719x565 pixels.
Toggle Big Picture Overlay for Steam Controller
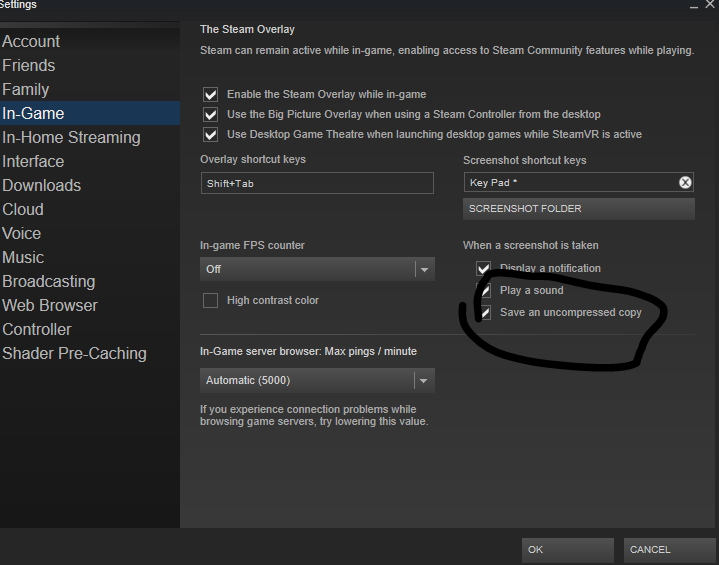[210, 114]
